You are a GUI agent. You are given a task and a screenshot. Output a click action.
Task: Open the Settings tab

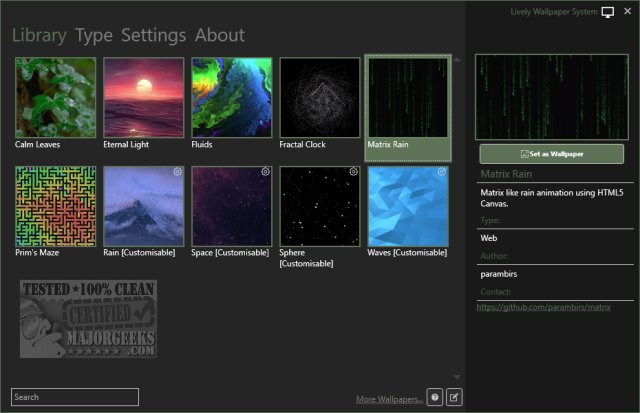click(x=154, y=35)
